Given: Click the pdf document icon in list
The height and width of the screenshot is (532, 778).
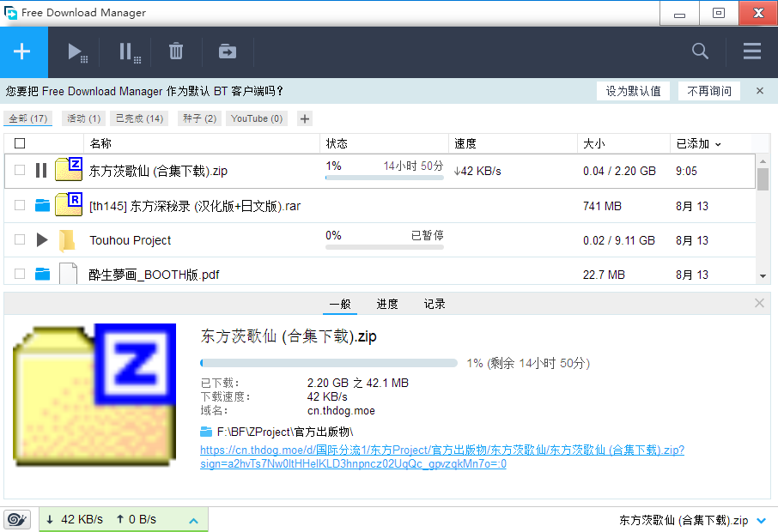Looking at the screenshot, I should (69, 273).
